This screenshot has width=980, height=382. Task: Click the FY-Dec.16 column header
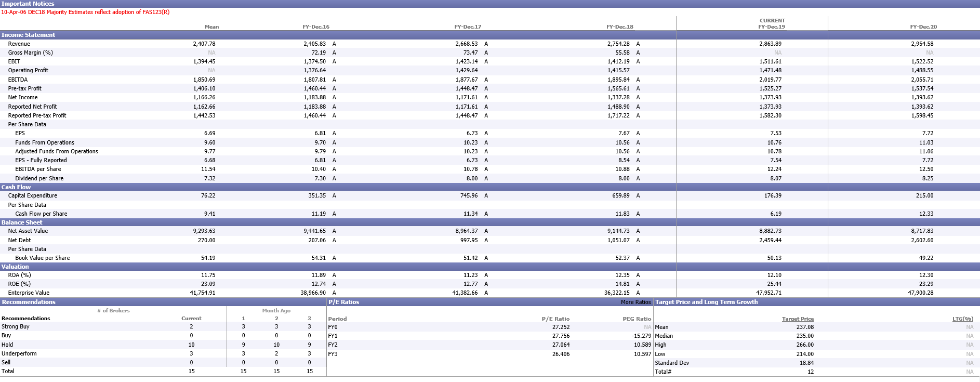click(x=316, y=27)
